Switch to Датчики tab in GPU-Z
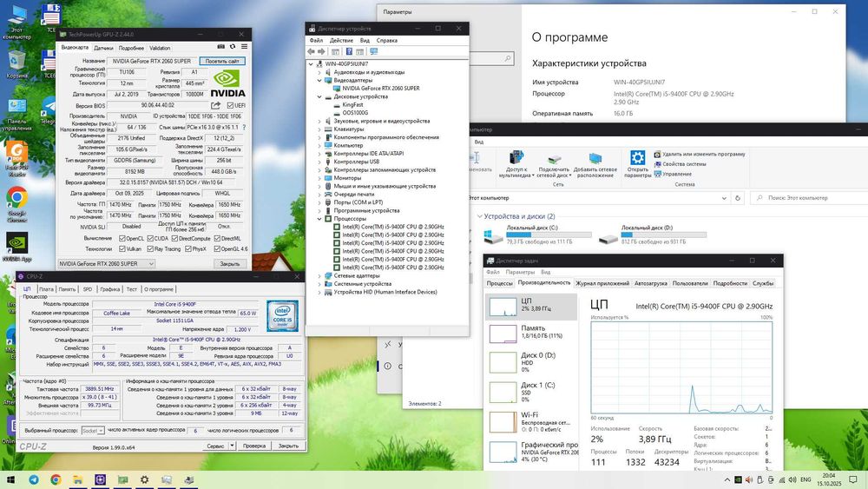 coord(103,48)
